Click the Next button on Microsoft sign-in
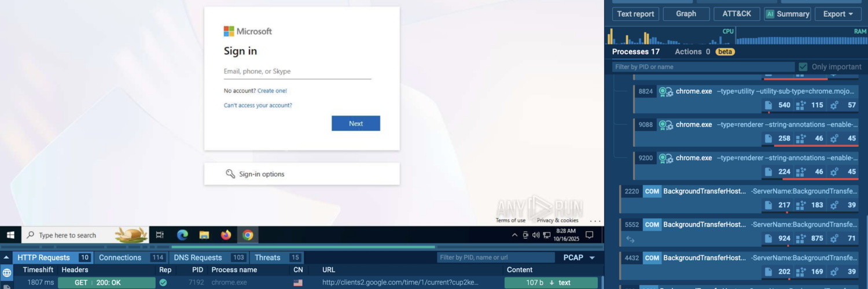The width and height of the screenshot is (868, 289). [356, 123]
